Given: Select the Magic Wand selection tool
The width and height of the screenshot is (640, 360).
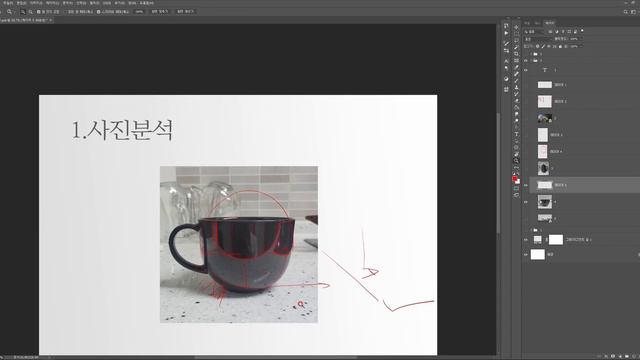Looking at the screenshot, I should pos(516,47).
